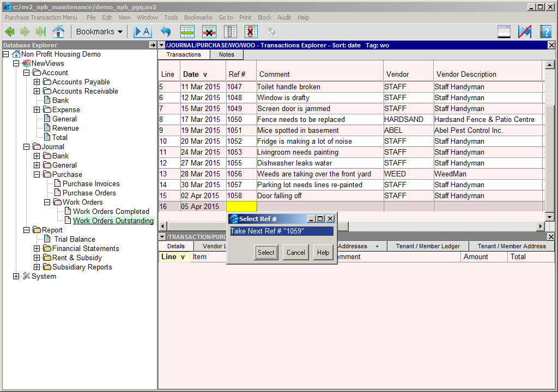Open the Tools menu
558x392 pixels.
(171, 17)
